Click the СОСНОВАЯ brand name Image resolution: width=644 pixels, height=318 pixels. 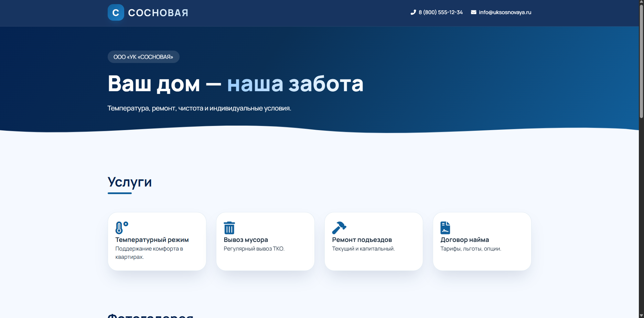tap(158, 13)
